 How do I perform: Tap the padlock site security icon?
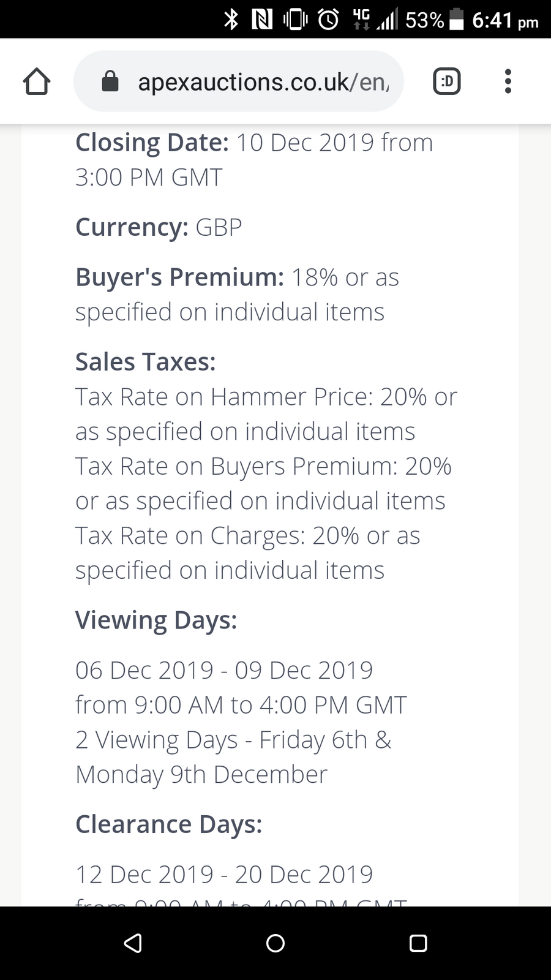click(x=110, y=81)
